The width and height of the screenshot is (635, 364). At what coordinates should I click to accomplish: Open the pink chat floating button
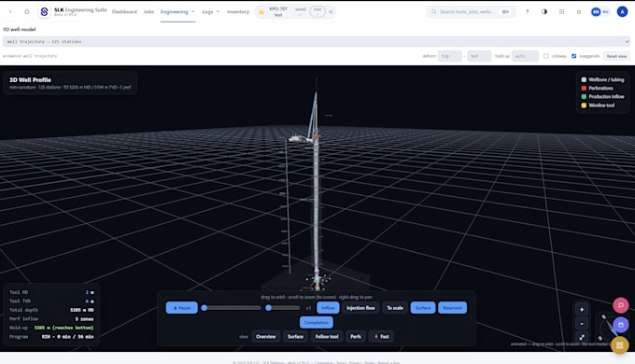tap(620, 305)
